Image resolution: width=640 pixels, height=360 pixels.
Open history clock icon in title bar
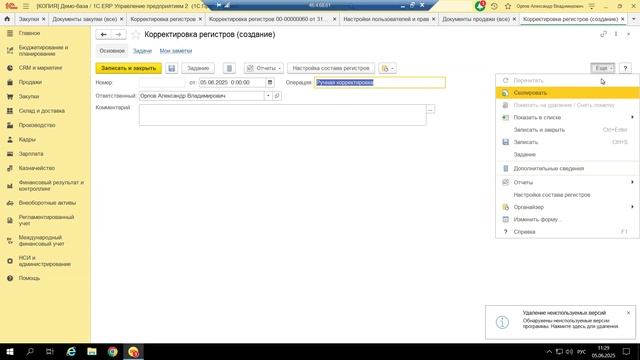point(494,6)
